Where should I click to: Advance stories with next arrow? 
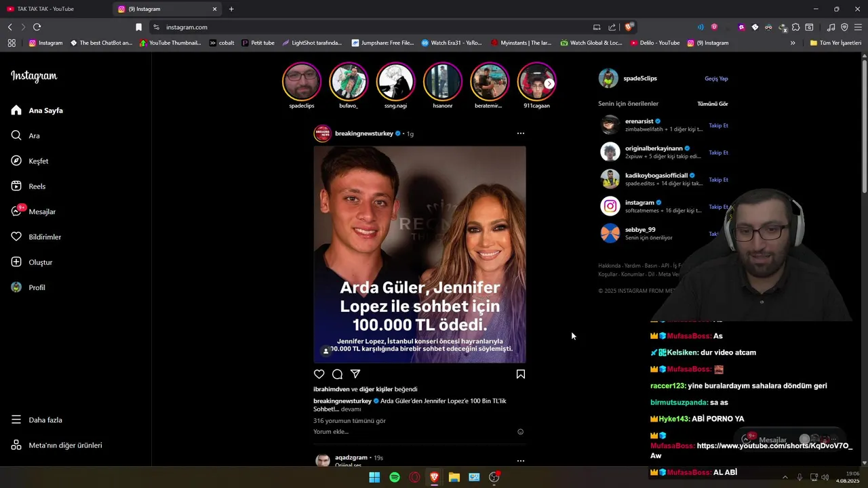coord(549,83)
